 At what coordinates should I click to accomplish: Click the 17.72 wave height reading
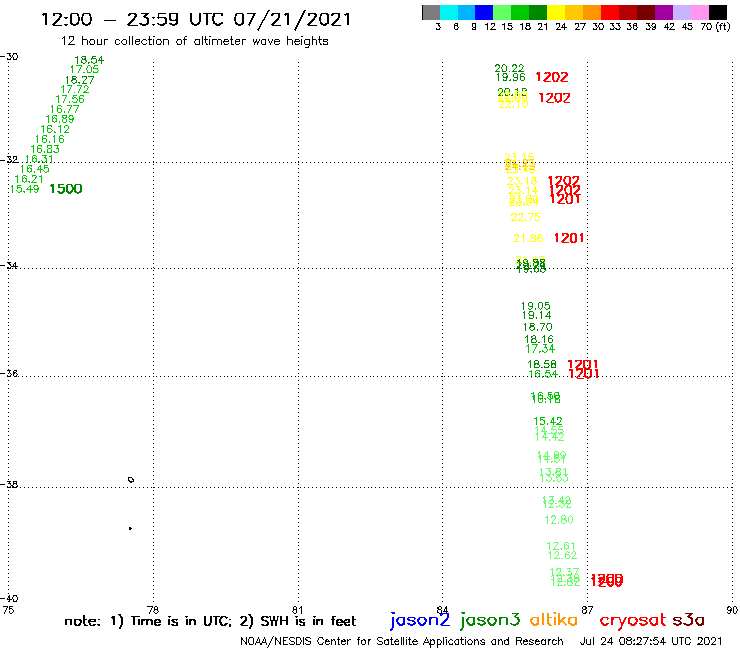tap(75, 89)
